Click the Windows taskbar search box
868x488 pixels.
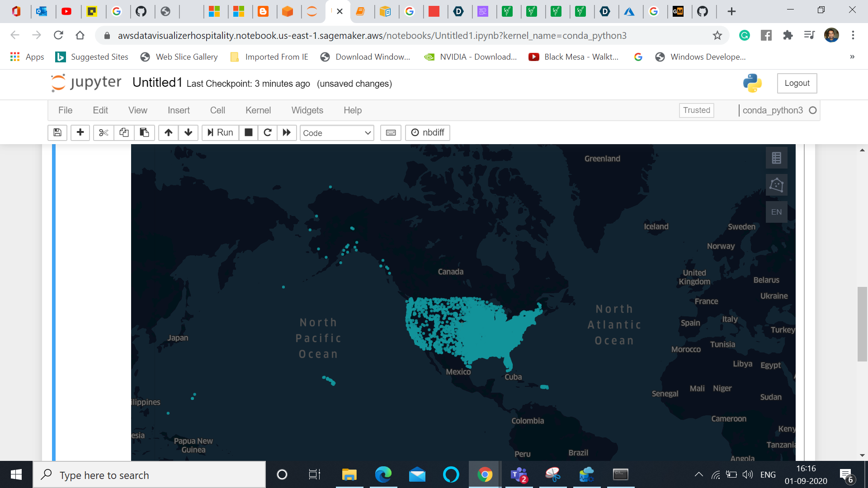pos(149,475)
